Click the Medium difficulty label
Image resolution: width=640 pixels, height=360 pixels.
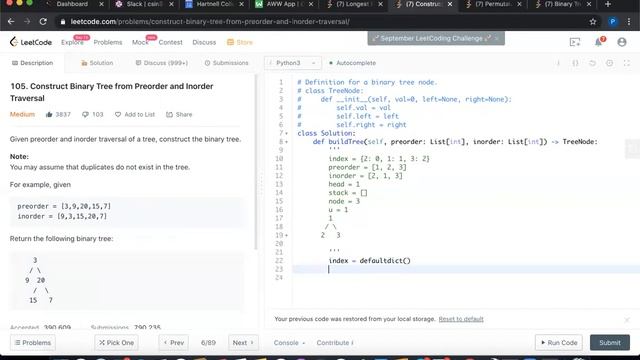[x=22, y=114]
